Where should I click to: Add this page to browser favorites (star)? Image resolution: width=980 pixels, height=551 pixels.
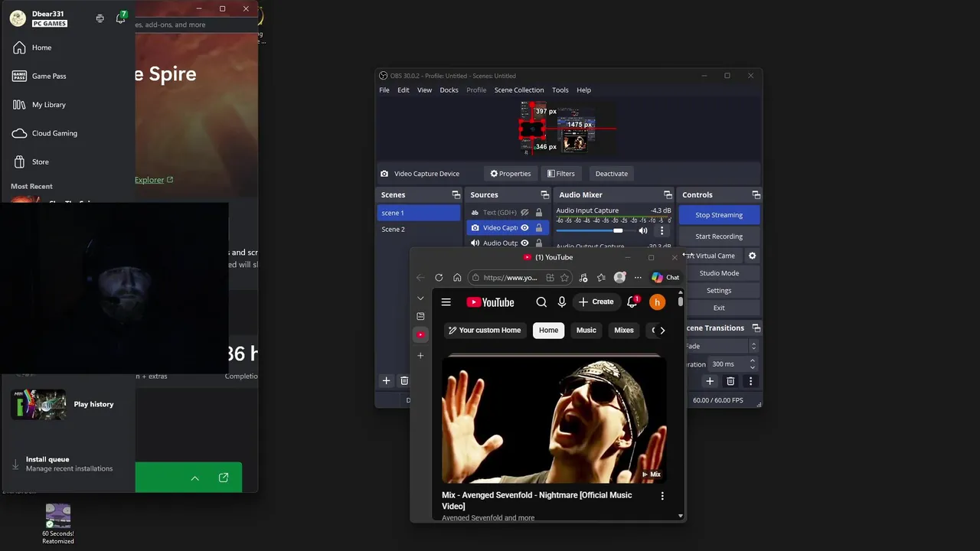point(564,278)
